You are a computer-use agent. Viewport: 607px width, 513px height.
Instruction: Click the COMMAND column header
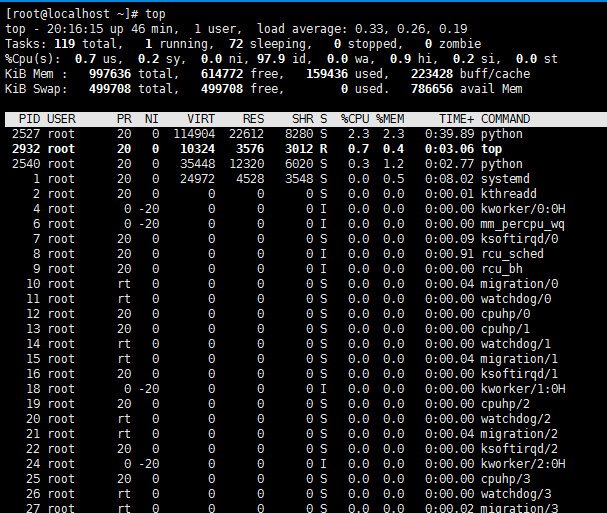(505, 119)
